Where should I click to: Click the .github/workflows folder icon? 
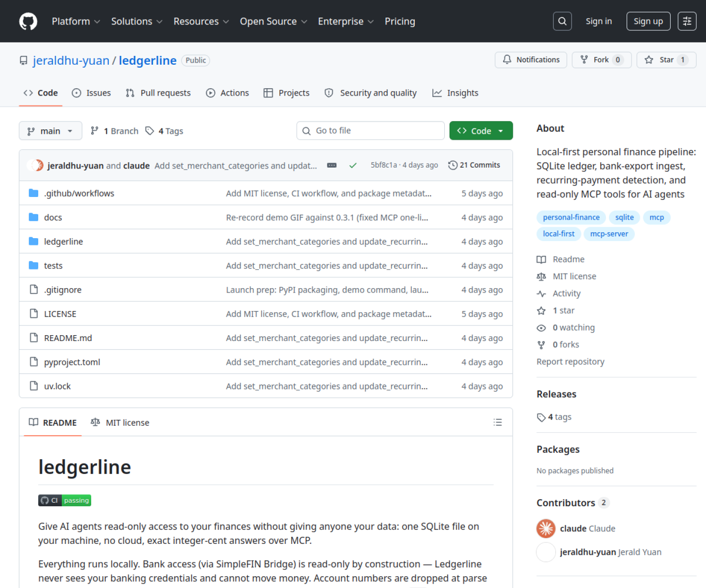(x=33, y=193)
